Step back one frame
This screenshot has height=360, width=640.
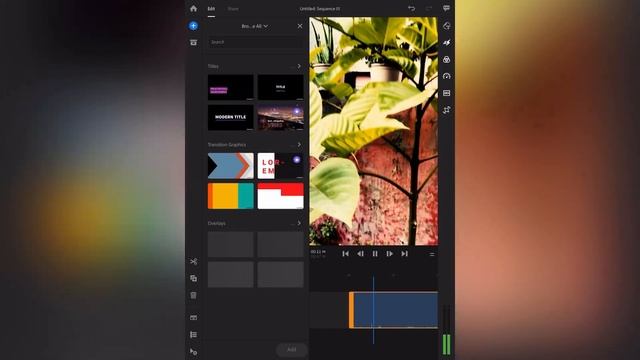point(360,253)
